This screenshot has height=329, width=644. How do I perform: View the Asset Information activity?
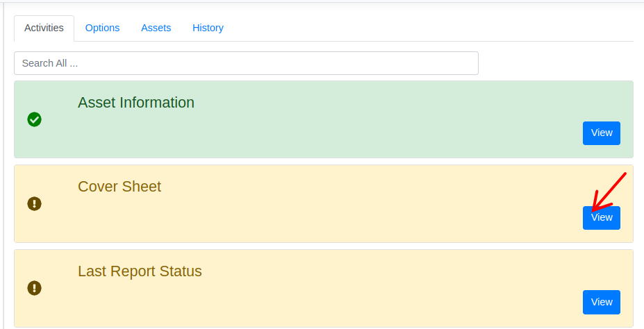tap(601, 133)
